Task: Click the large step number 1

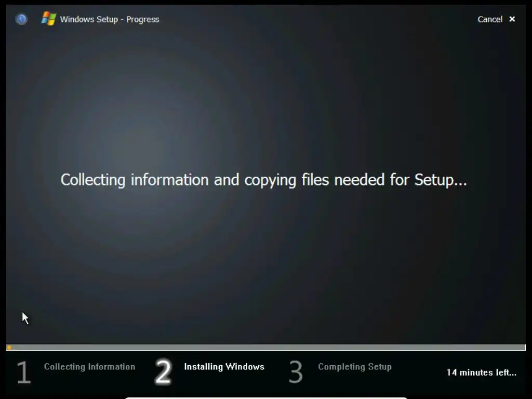Action: coord(24,372)
